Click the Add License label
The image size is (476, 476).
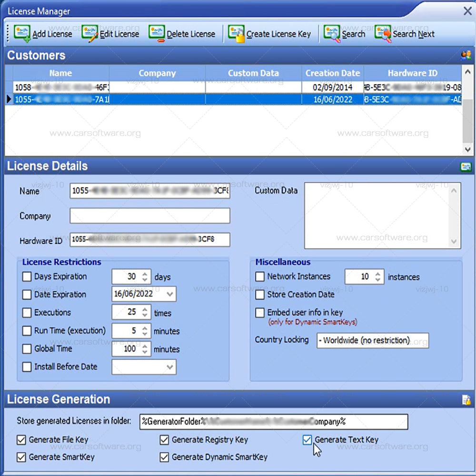pyautogui.click(x=52, y=34)
